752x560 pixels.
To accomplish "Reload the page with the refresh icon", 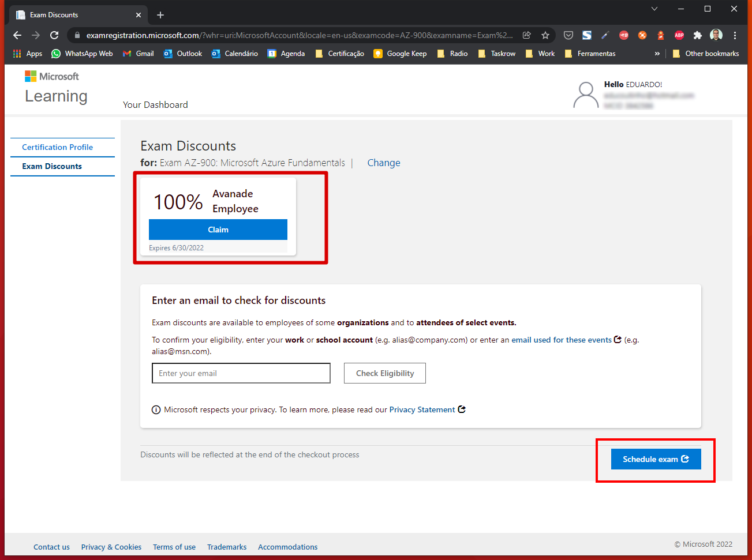I will click(x=54, y=35).
